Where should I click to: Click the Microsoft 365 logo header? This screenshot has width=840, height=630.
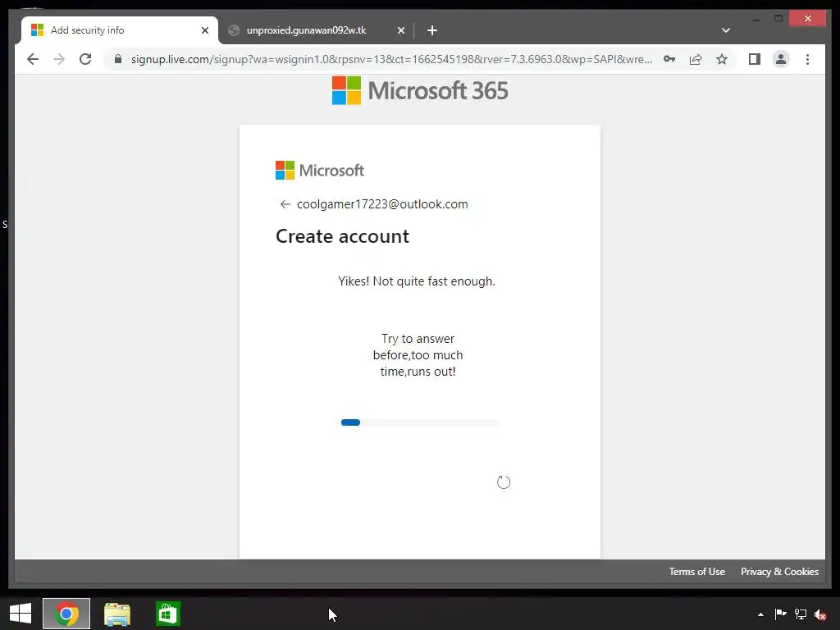[420, 90]
